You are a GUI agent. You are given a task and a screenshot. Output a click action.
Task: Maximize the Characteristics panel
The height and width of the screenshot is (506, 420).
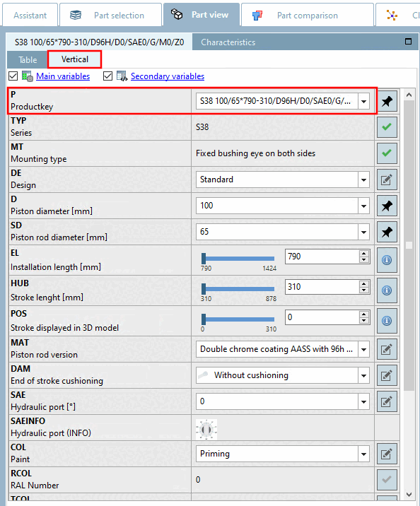pyautogui.click(x=408, y=42)
